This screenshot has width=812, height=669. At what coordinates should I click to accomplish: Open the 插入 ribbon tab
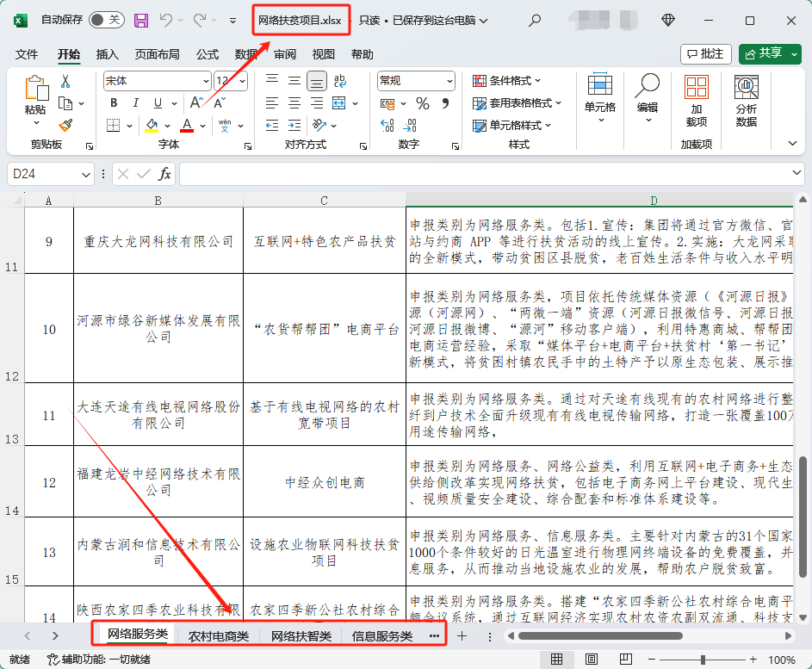(x=108, y=54)
